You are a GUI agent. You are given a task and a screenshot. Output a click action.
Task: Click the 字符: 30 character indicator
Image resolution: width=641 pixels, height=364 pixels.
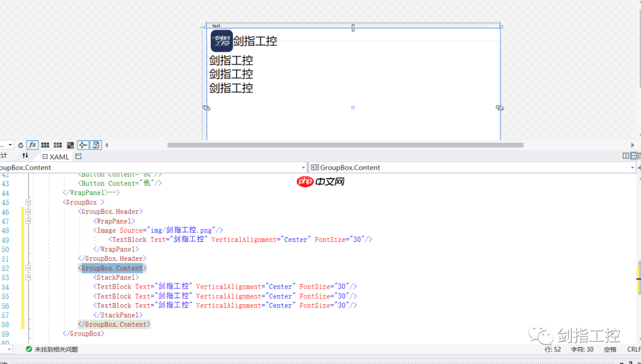[x=582, y=349]
